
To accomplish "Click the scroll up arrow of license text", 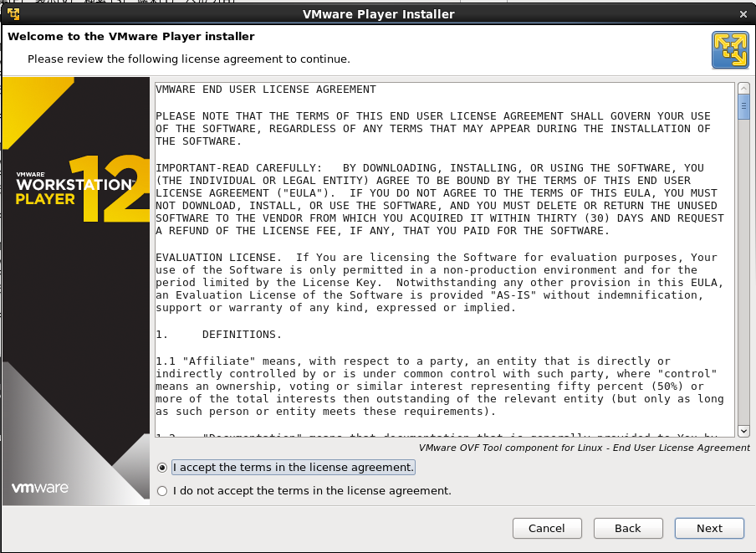I will coord(743,88).
